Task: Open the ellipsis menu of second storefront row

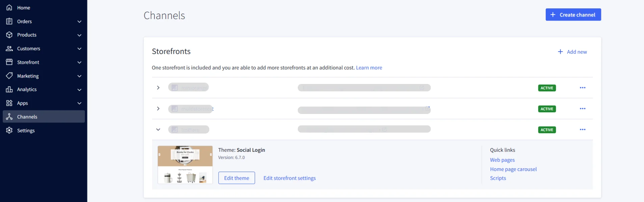Action: click(583, 109)
